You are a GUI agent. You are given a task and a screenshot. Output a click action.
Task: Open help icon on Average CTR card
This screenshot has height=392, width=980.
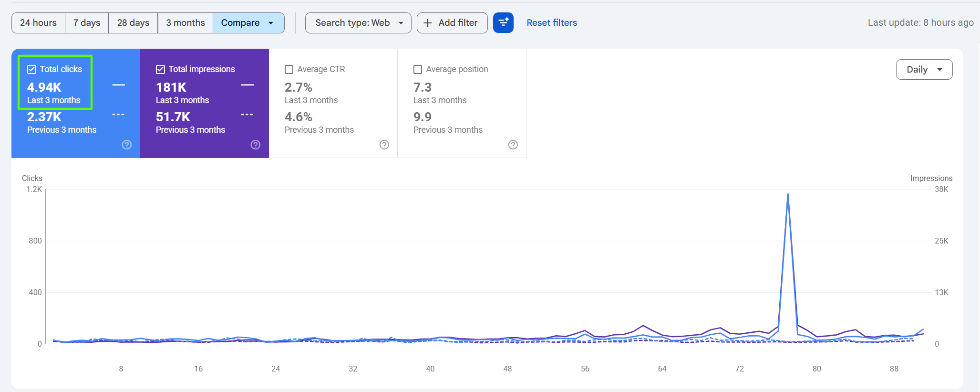point(384,145)
